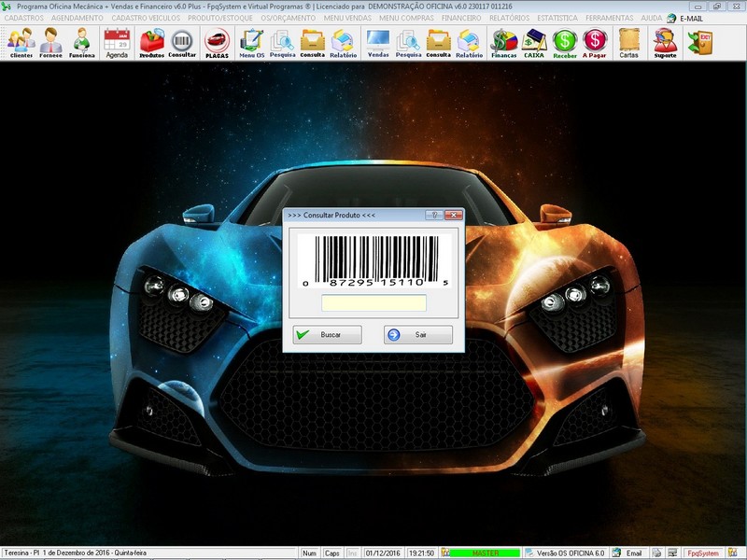747x560 pixels.
Task: Click the Consultar barcode toolbar icon
Action: (x=182, y=43)
